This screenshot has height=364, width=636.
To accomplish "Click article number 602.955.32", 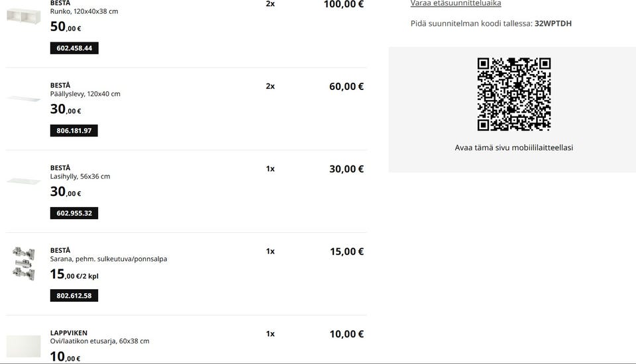I will 74,213.
